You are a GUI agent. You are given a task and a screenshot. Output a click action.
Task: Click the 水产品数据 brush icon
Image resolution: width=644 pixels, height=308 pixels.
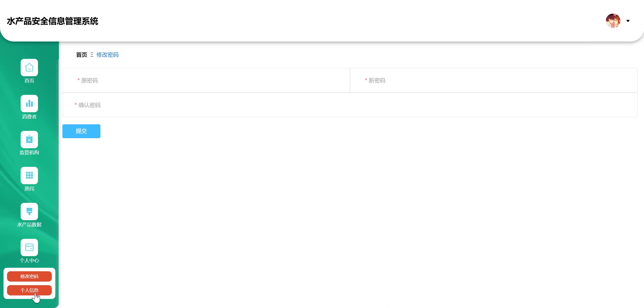tap(29, 211)
